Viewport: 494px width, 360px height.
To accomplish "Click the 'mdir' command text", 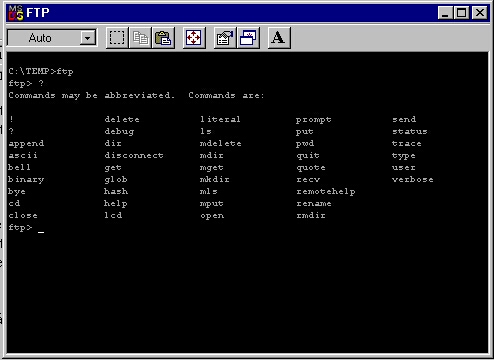I will coord(211,155).
